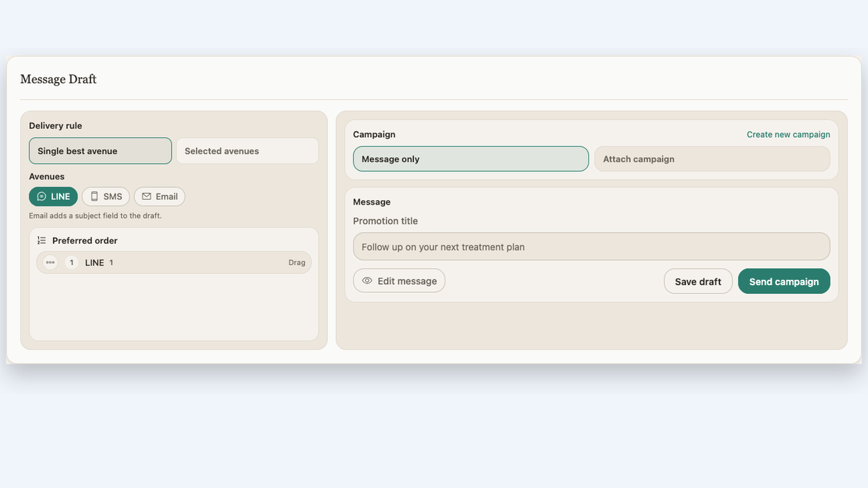Open Create new campaign link
Screen dimensions: 868x488
click(788, 134)
